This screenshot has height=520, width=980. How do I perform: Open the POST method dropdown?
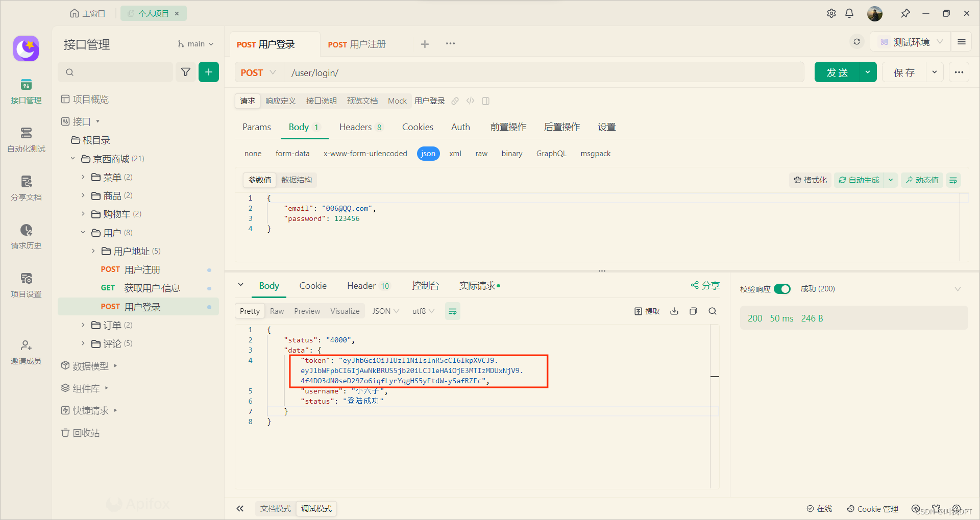click(x=259, y=72)
